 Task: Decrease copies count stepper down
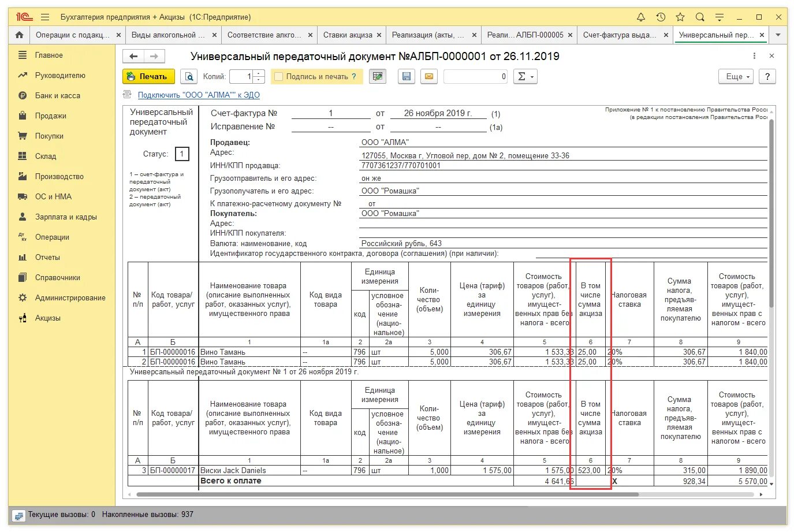(259, 80)
